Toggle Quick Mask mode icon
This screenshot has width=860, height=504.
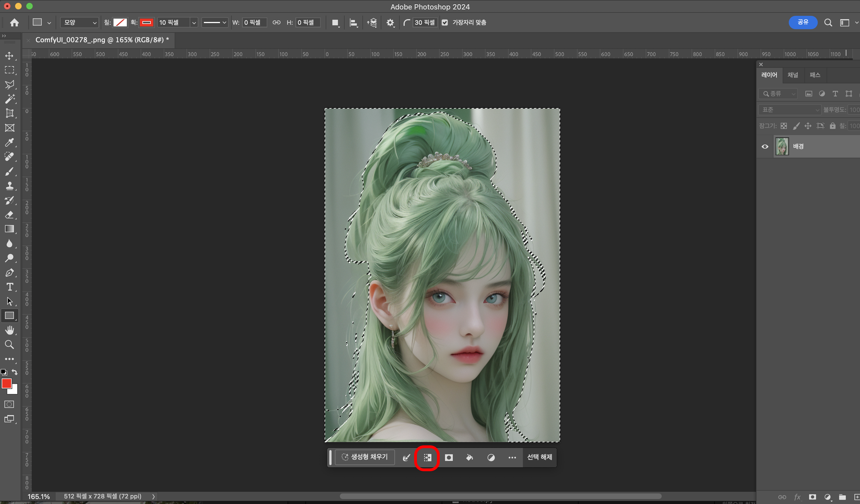coord(9,405)
